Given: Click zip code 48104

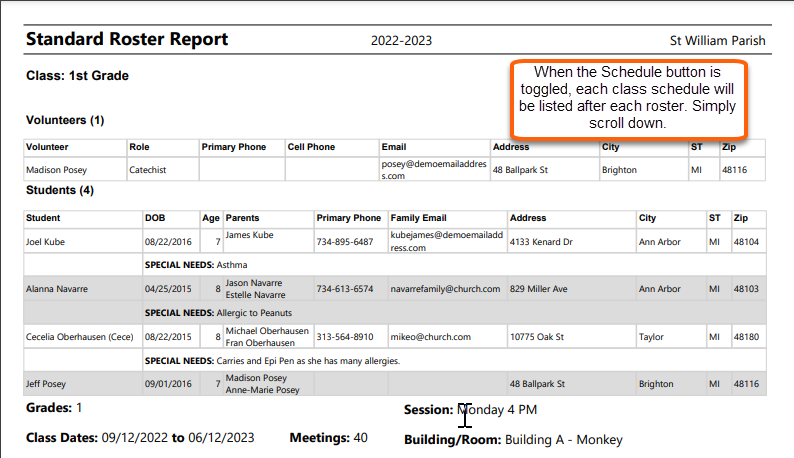Looking at the screenshot, I should (x=746, y=242).
